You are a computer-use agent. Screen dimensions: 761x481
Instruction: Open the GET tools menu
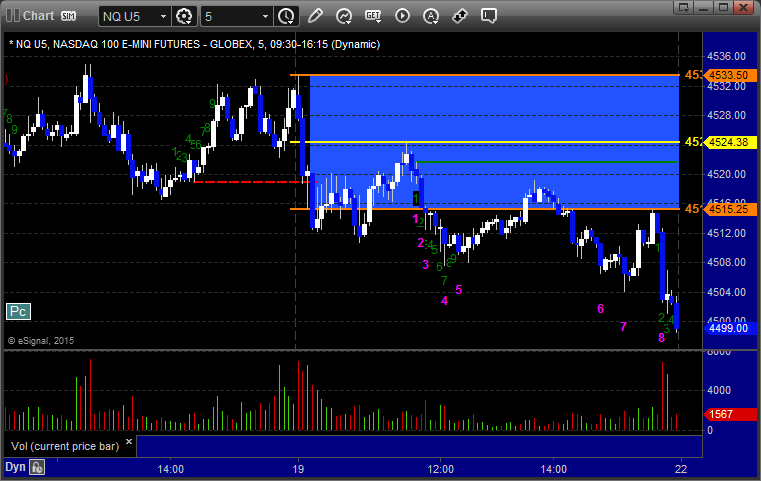pyautogui.click(x=373, y=16)
